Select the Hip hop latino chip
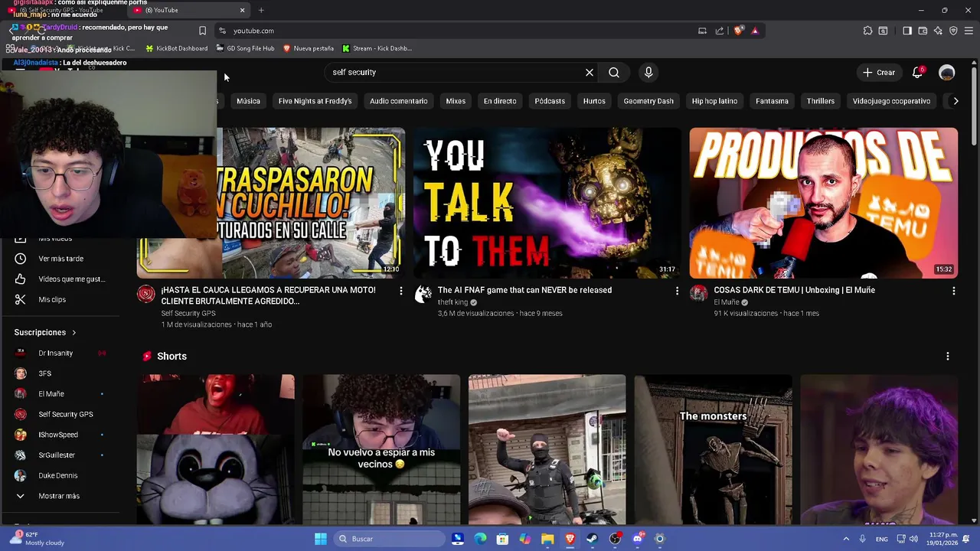980x551 pixels. click(x=714, y=101)
